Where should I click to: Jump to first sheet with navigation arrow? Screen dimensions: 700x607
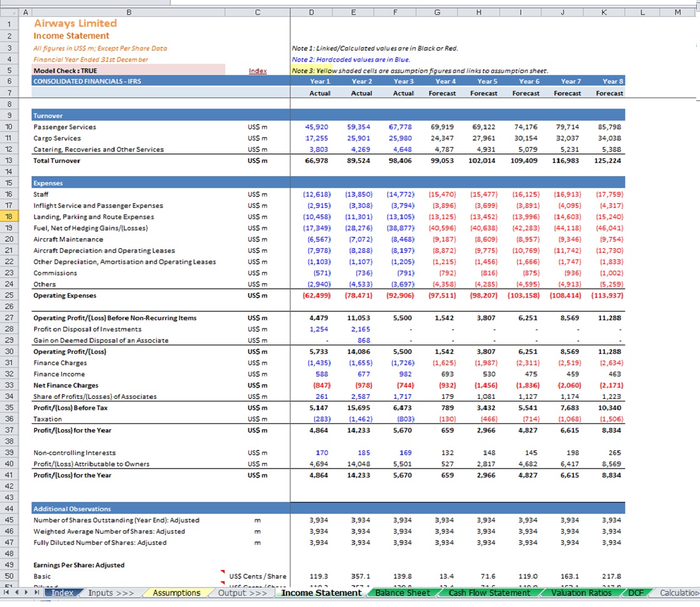coord(6,592)
